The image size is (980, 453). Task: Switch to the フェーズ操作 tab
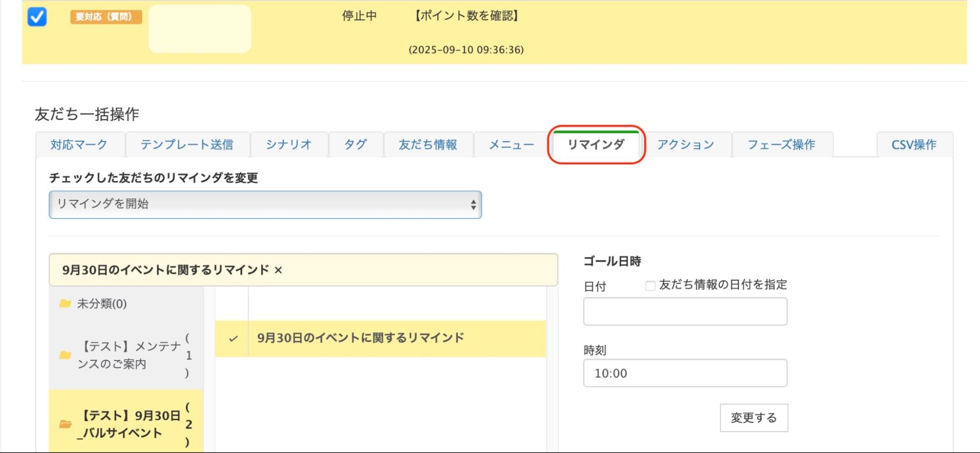[x=781, y=144]
